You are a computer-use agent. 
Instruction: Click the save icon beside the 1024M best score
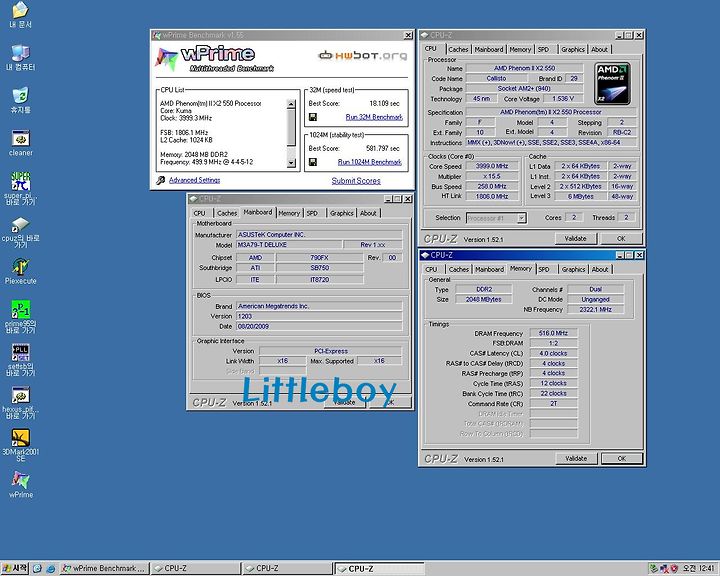point(313,162)
